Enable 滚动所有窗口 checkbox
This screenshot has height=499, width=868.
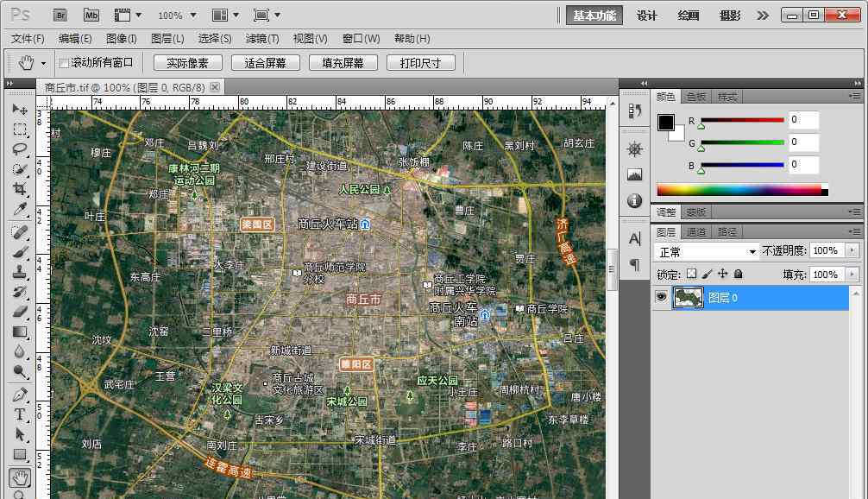point(64,63)
